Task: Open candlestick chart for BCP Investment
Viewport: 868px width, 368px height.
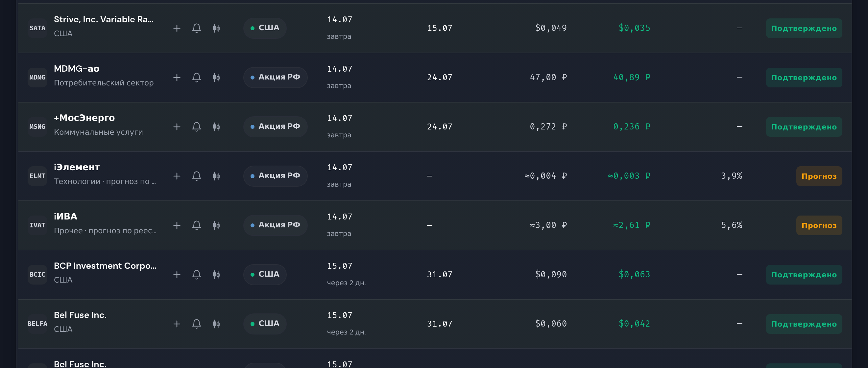Action: (216, 274)
